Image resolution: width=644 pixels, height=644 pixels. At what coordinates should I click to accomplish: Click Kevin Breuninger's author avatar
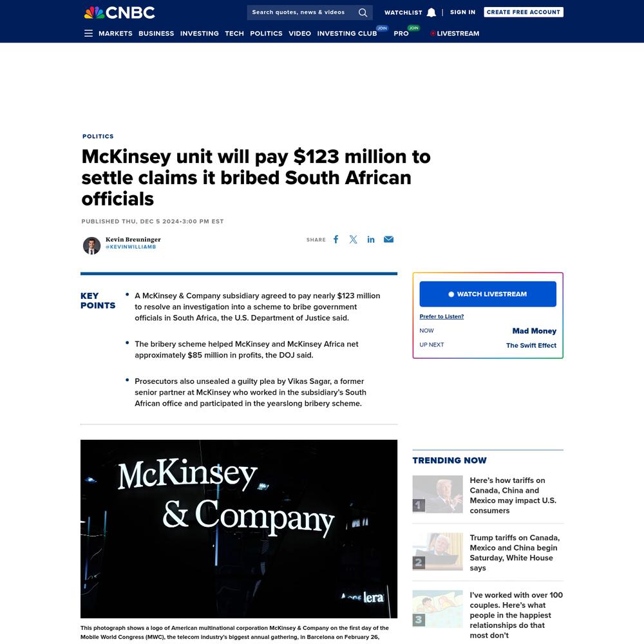click(x=91, y=245)
